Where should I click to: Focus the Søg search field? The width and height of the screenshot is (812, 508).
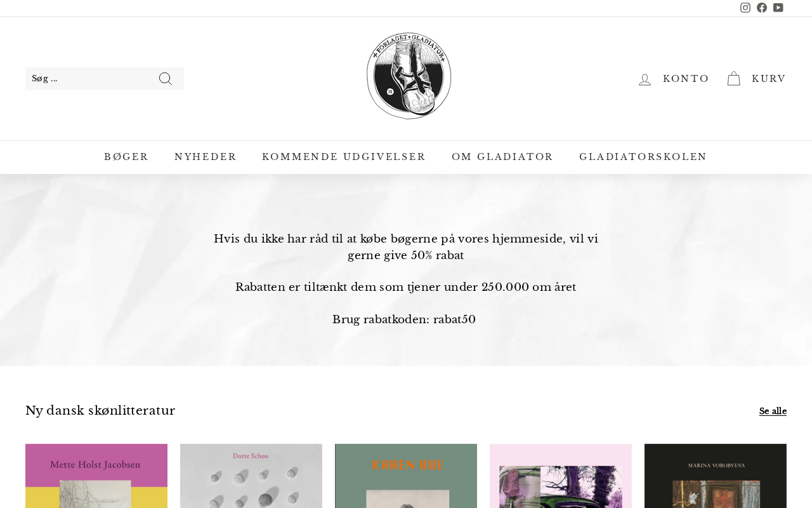[89, 79]
